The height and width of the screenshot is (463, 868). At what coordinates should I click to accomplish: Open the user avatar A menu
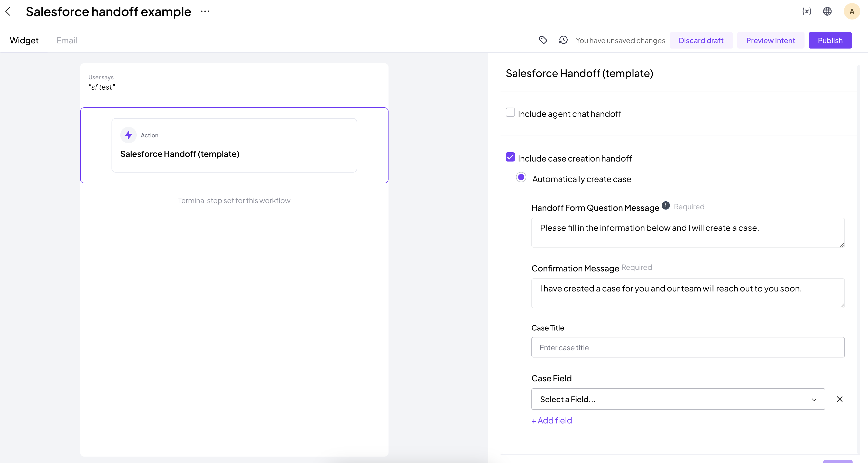point(852,12)
